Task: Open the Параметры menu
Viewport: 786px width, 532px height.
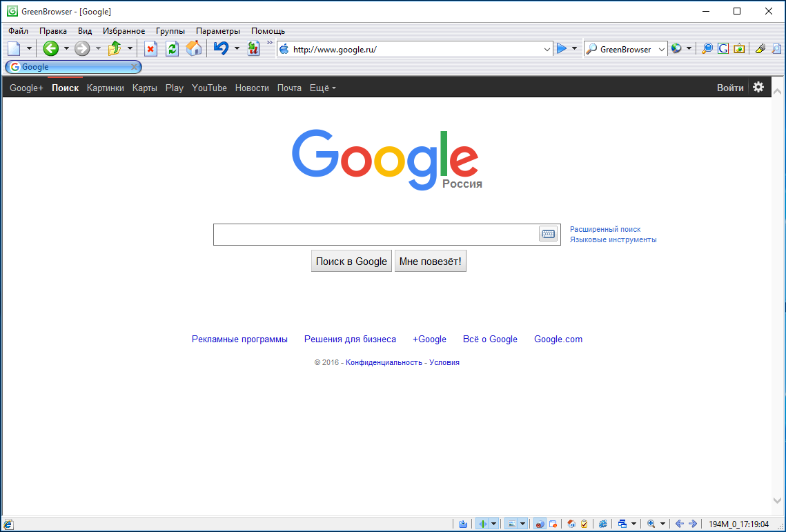Action: click(218, 31)
